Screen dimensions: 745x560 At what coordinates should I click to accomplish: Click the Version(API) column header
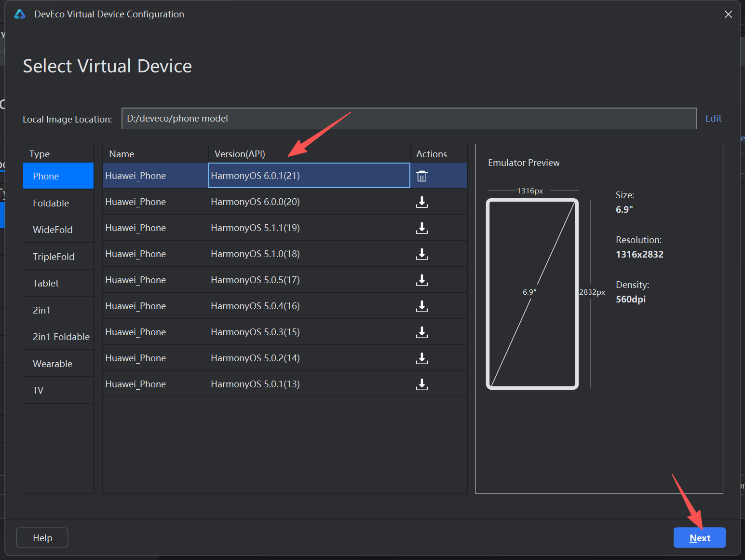309,154
